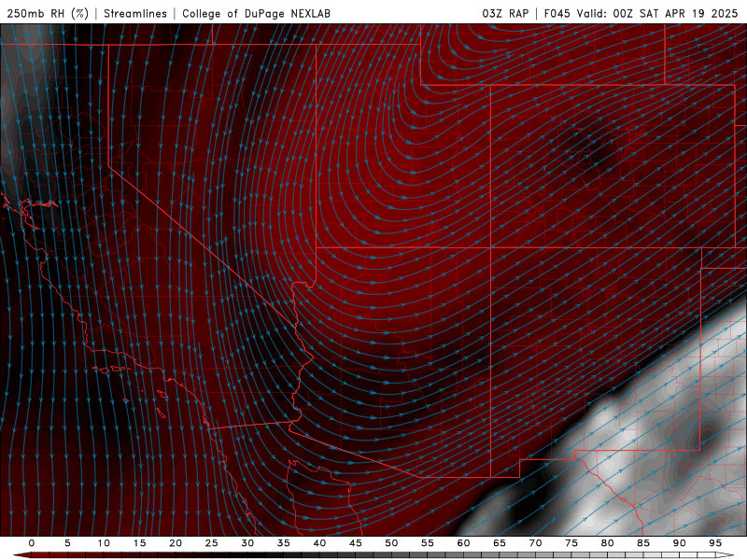Click "College of DuPage NEXLAB" header text

point(256,13)
